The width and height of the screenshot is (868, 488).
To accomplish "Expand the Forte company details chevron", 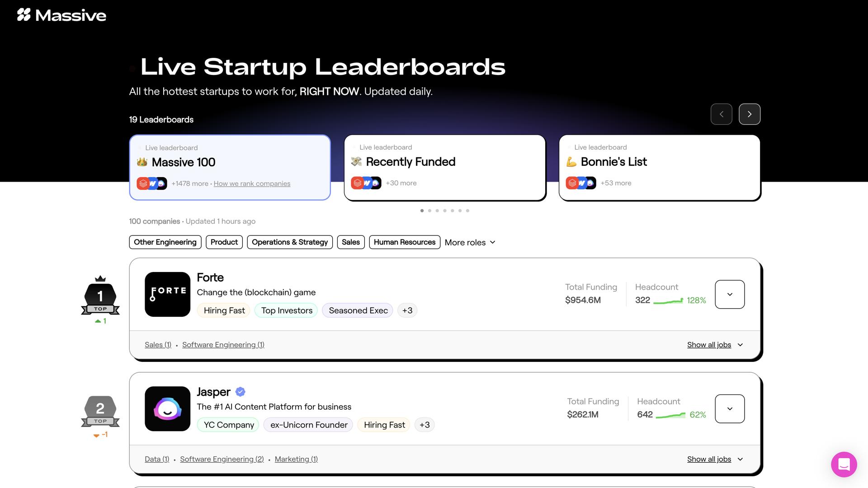I will coord(730,295).
